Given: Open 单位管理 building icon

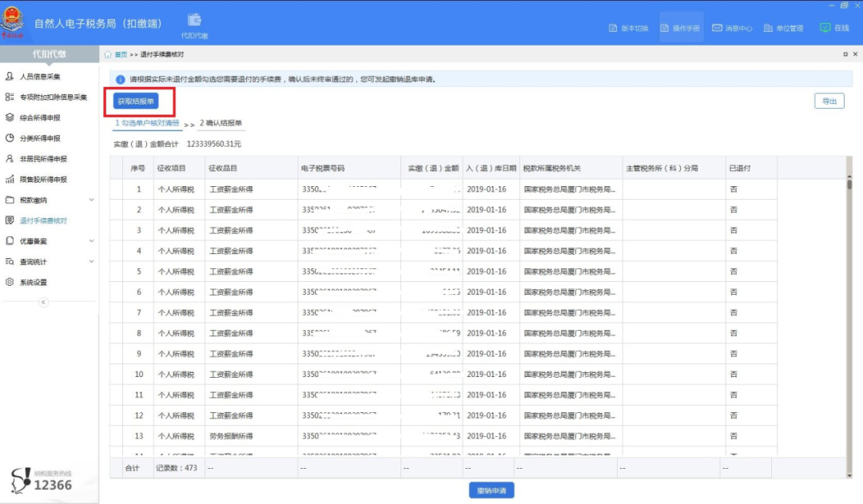Looking at the screenshot, I should (769, 27).
